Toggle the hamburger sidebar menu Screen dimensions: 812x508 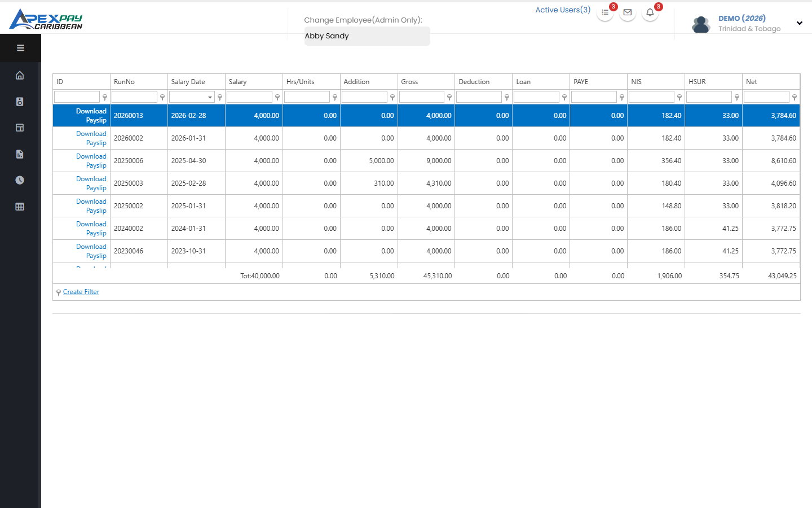point(20,48)
